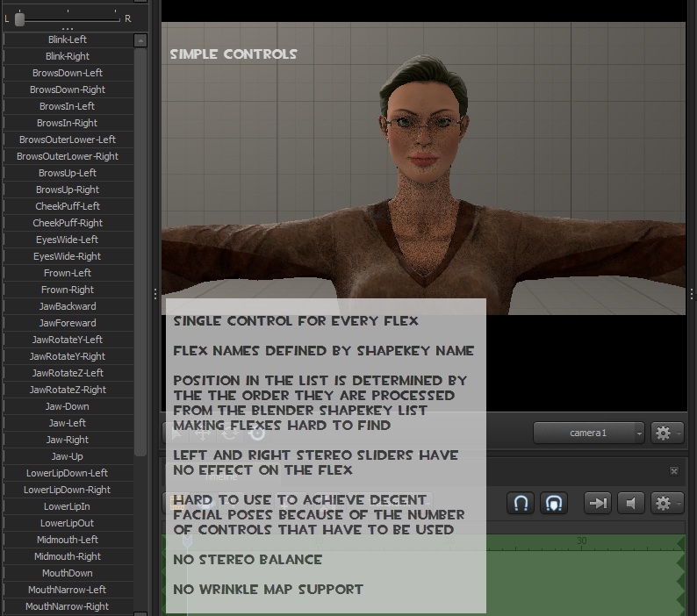Select the EyesWide-Left flex control
Screen dimensions: 697x616
point(68,240)
